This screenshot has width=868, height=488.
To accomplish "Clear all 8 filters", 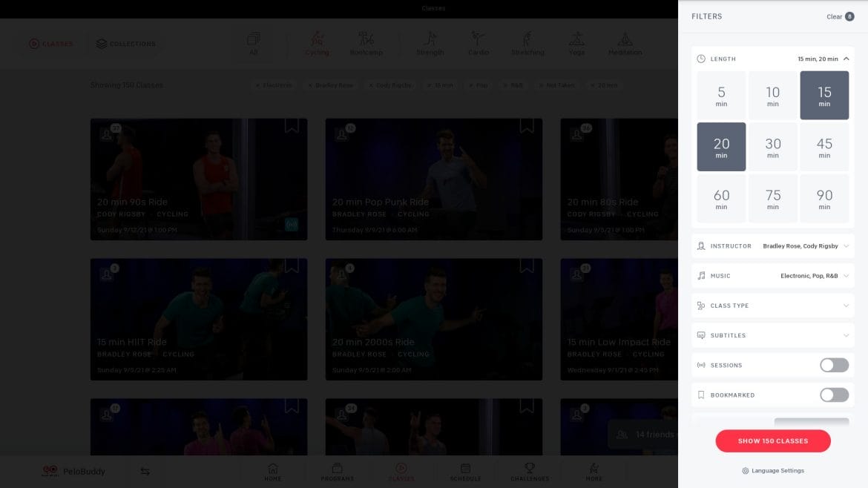I will tap(840, 16).
